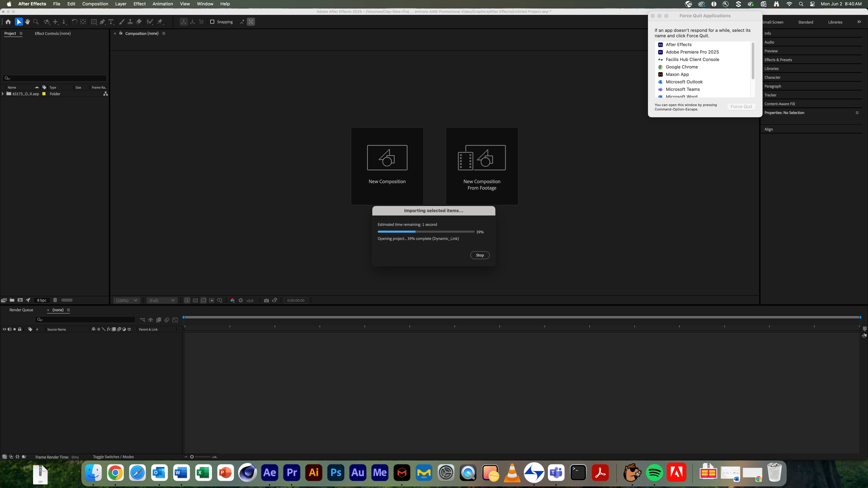This screenshot has height=488, width=868.
Task: Open the (100%) magnification dropdown
Action: click(126, 300)
